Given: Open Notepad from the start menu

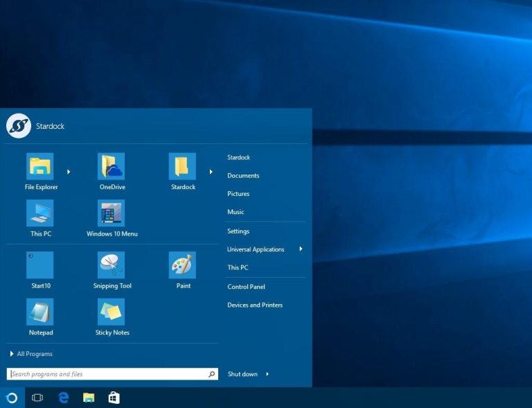Looking at the screenshot, I should (40, 312).
